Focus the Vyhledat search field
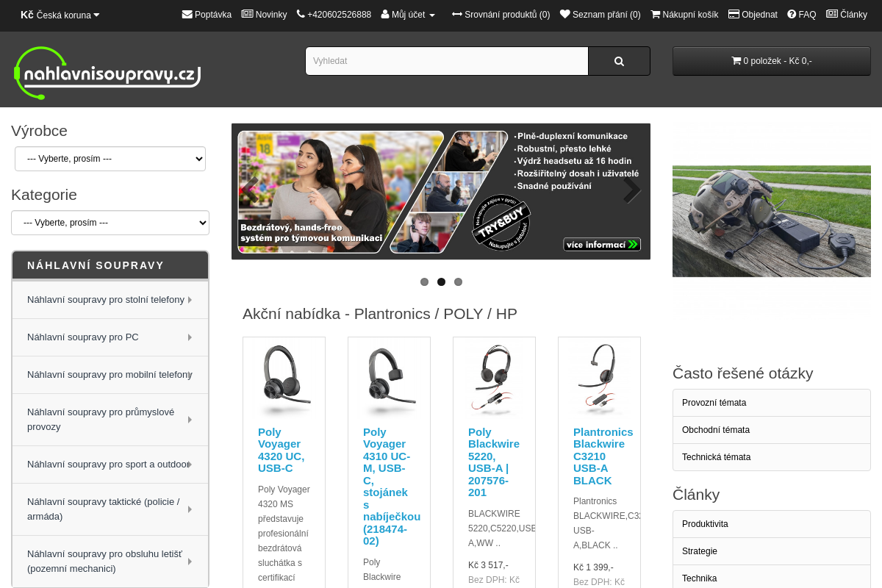 (447, 61)
